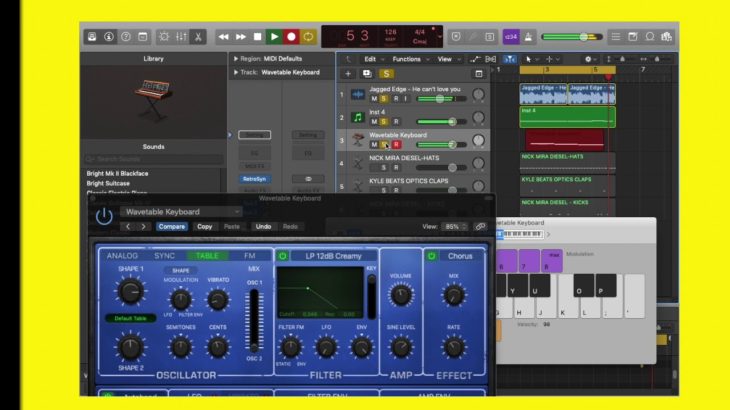Select the Inst 4 green music note track icon
Viewport: 730px width, 410px height.
(x=358, y=117)
